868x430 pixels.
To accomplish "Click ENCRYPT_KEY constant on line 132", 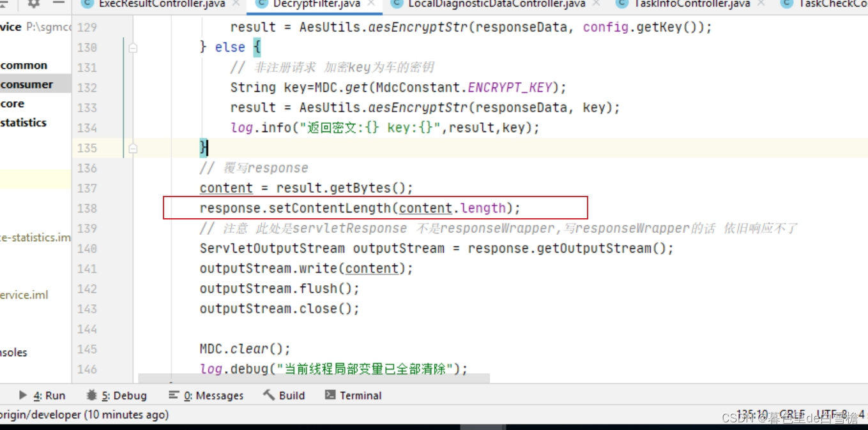I will click(x=510, y=87).
